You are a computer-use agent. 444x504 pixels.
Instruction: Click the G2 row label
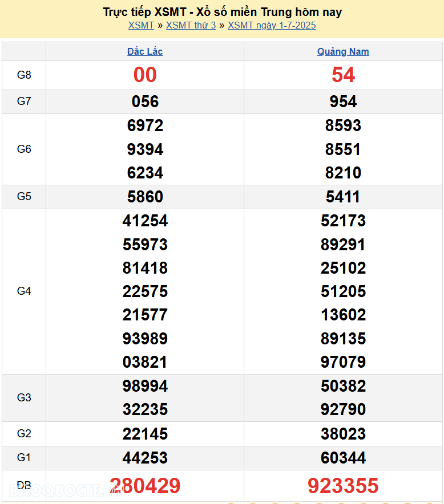24,434
